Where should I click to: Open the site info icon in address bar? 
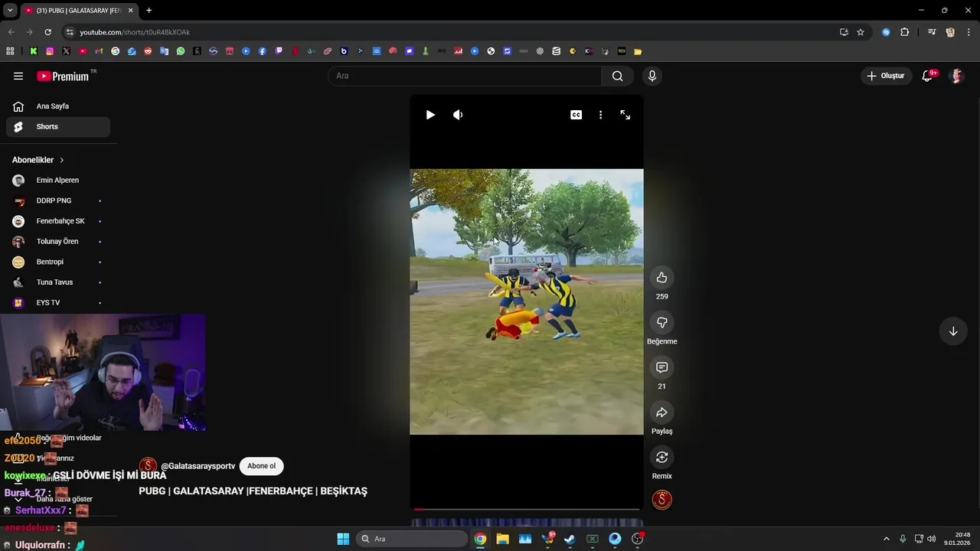tap(70, 32)
